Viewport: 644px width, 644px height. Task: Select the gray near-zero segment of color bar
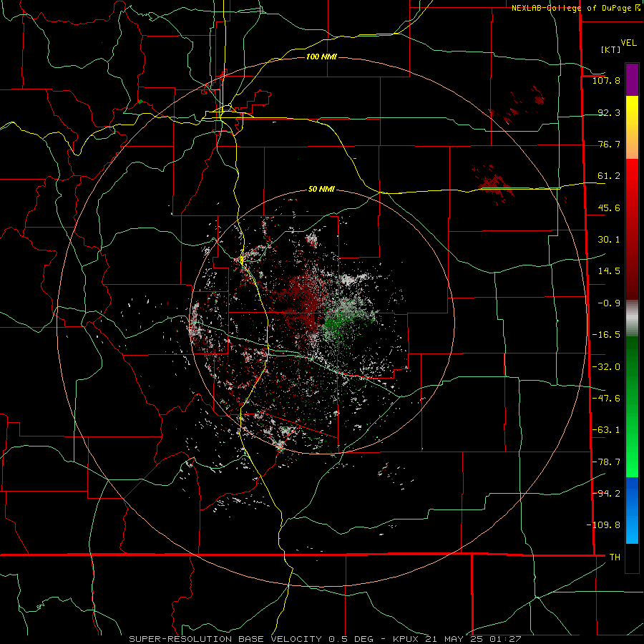tap(632, 318)
